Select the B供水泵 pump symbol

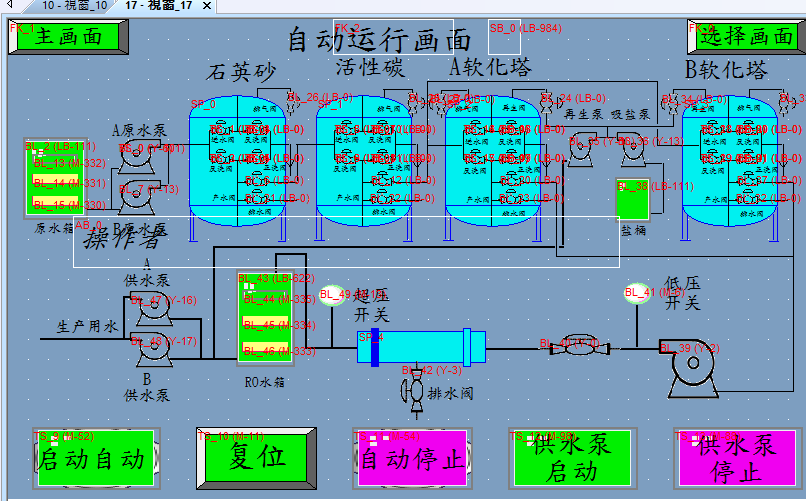(153, 347)
